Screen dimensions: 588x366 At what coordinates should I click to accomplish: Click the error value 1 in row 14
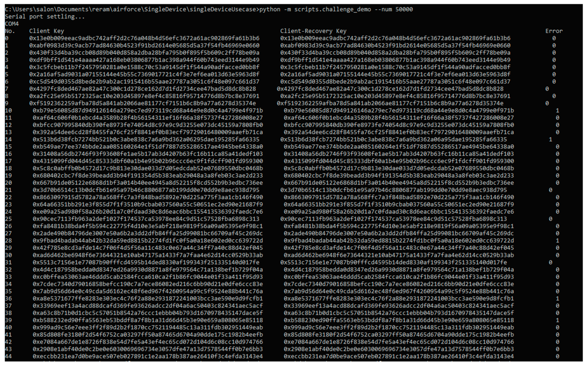(550, 139)
